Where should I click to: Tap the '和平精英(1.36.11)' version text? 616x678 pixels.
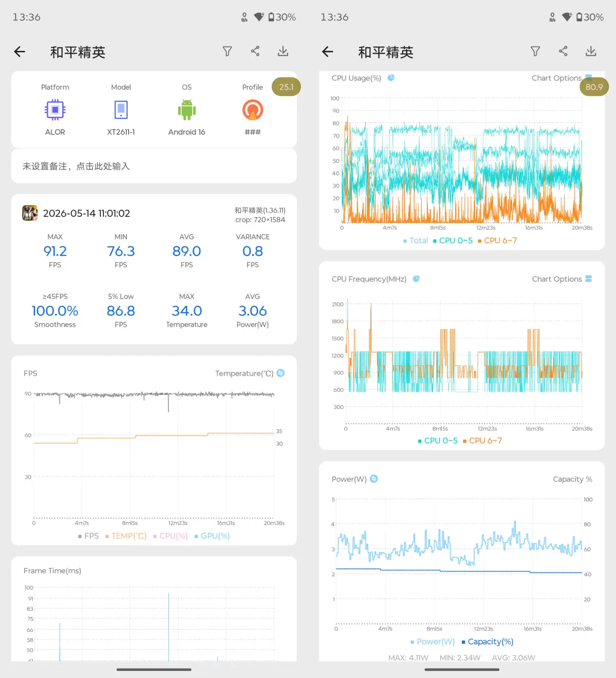[x=260, y=210]
